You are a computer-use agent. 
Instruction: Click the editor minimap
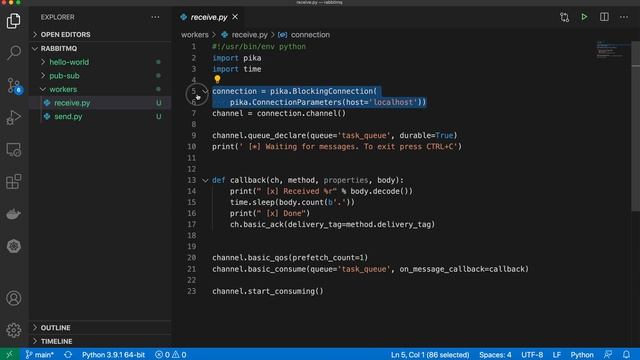pos(611,50)
